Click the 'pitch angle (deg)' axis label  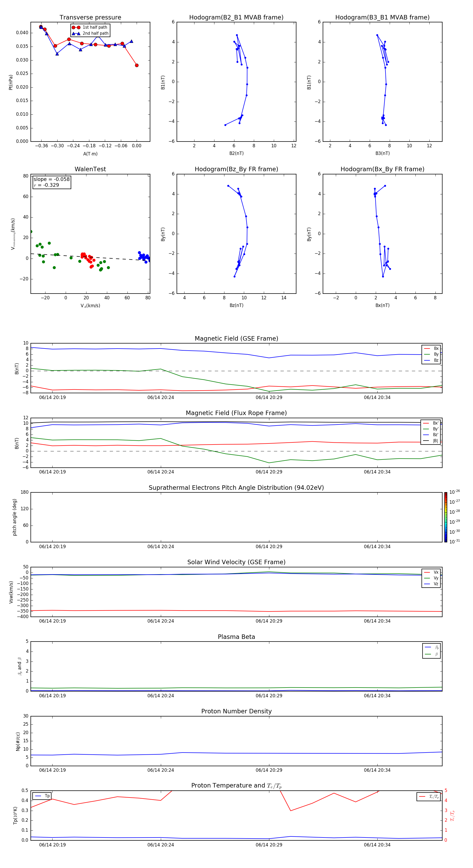point(14,517)
